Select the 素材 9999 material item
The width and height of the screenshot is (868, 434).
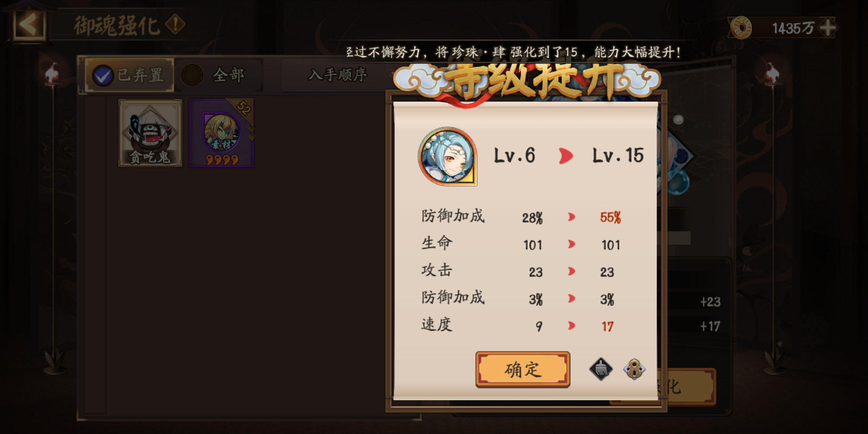[221, 133]
